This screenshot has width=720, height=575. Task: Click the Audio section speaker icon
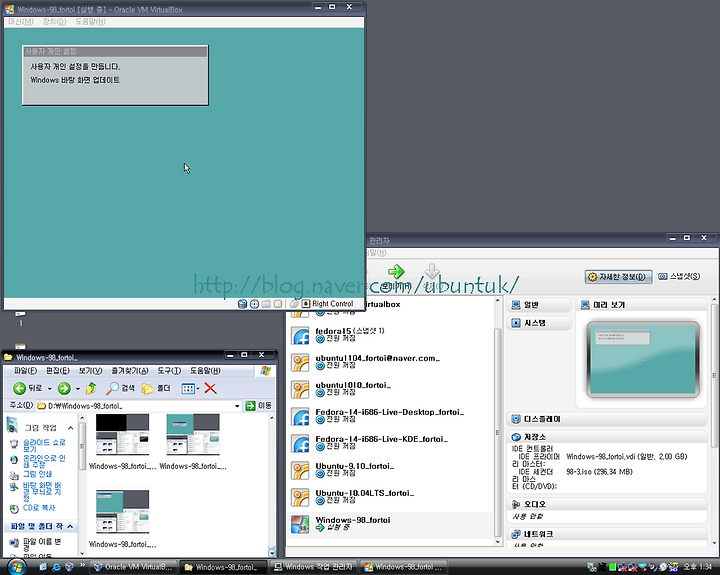516,504
